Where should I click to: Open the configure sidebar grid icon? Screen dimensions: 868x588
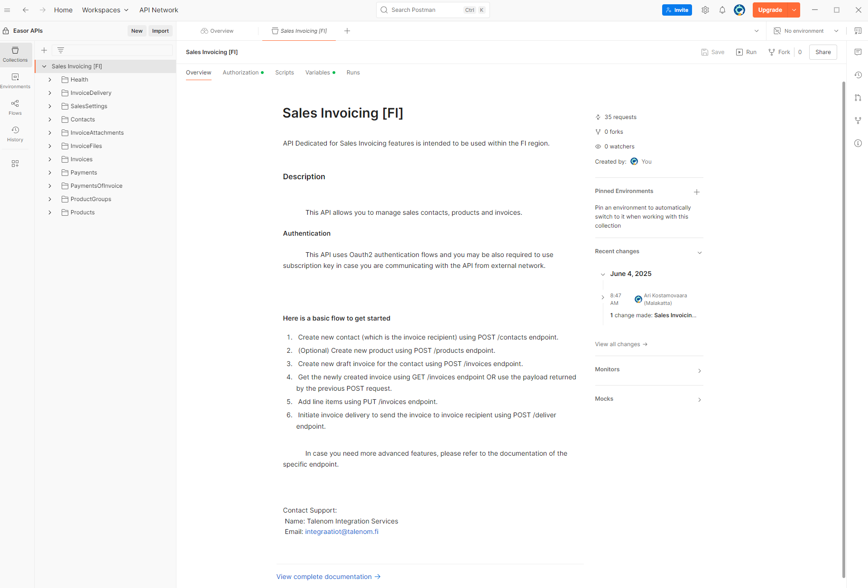point(15,164)
